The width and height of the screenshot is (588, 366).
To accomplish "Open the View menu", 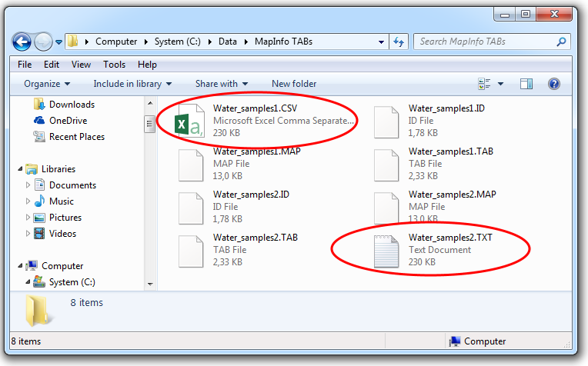I will pyautogui.click(x=81, y=65).
